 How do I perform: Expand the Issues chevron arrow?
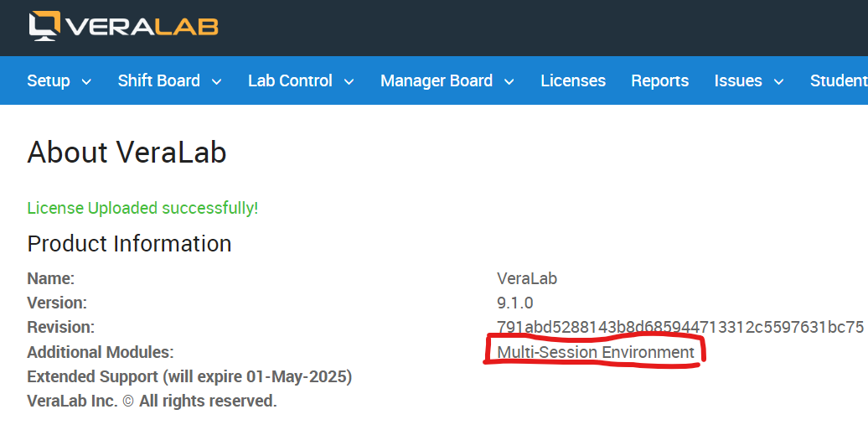(x=778, y=82)
